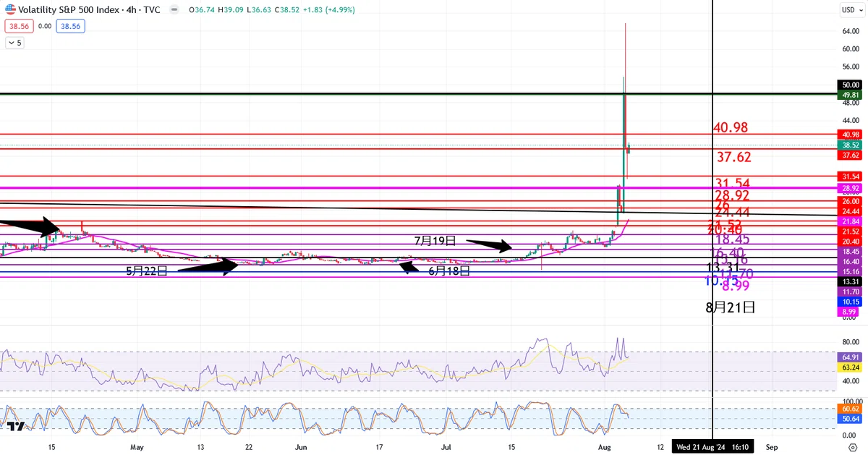
Task: Click the 50.00 black price label on axis
Action: tap(850, 85)
